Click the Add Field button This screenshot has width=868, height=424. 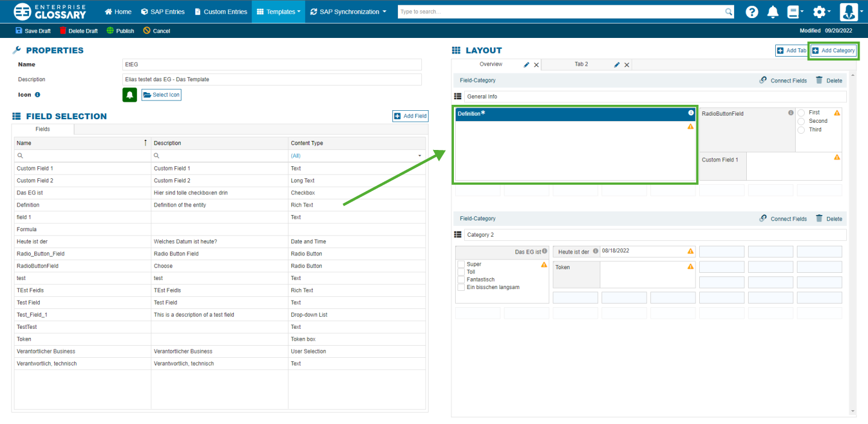pos(410,116)
